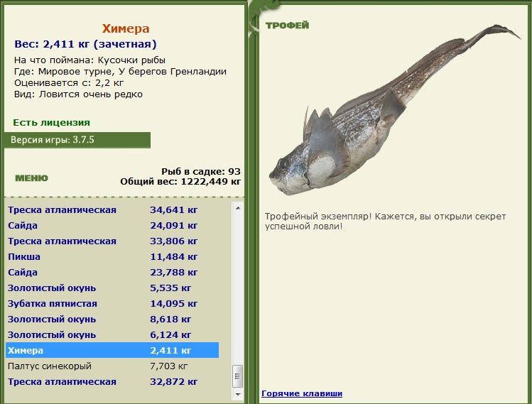
Task: Click the fish list scrollbar thumb
Action: 237,376
